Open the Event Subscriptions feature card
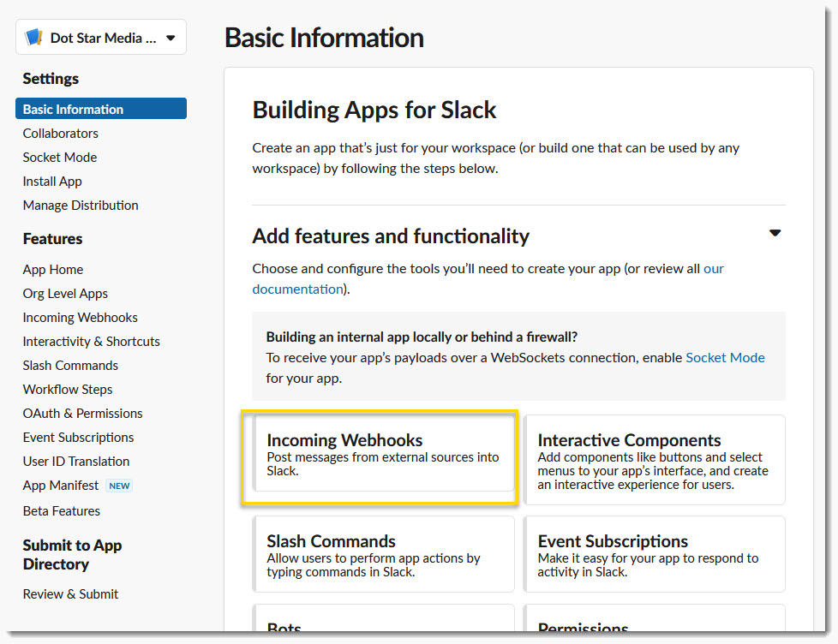Image resolution: width=838 pixels, height=644 pixels. click(x=654, y=554)
